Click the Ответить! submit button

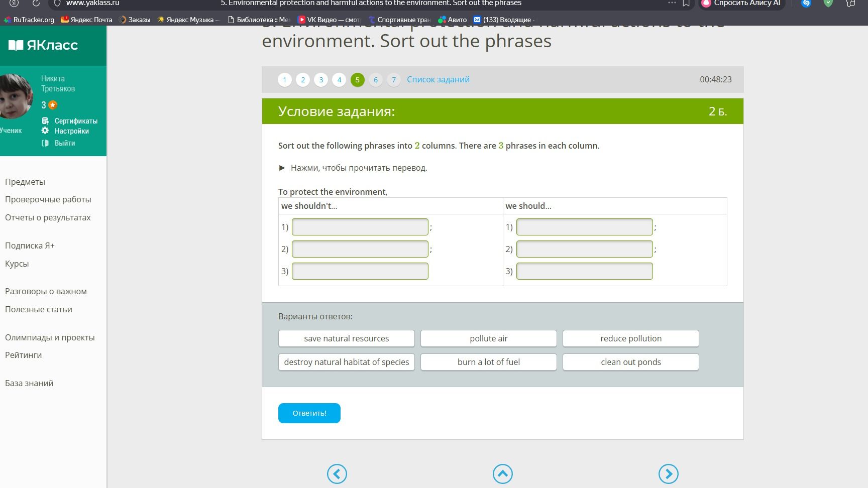tap(309, 413)
